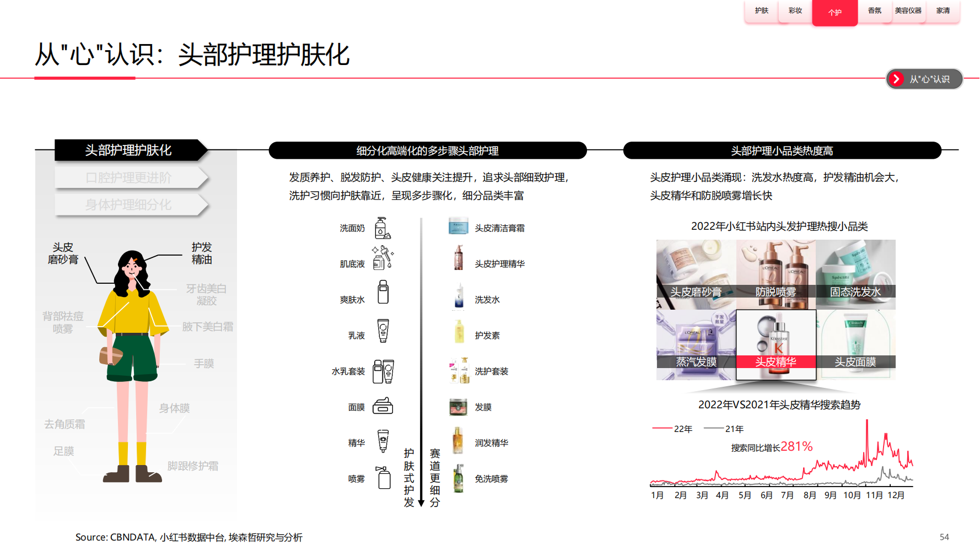Viewport: 980px width, 551px height.
Task: Click the face mask jar icon
Action: 383,407
